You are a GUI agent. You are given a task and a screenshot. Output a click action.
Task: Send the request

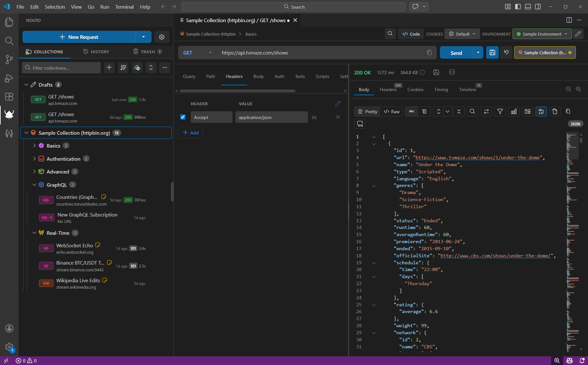point(456,53)
